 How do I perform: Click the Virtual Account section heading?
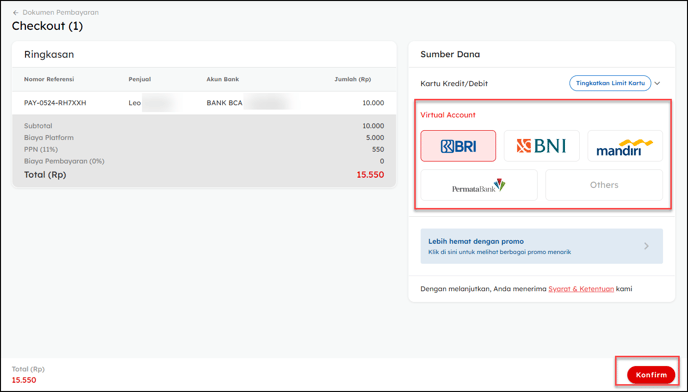[x=448, y=115]
